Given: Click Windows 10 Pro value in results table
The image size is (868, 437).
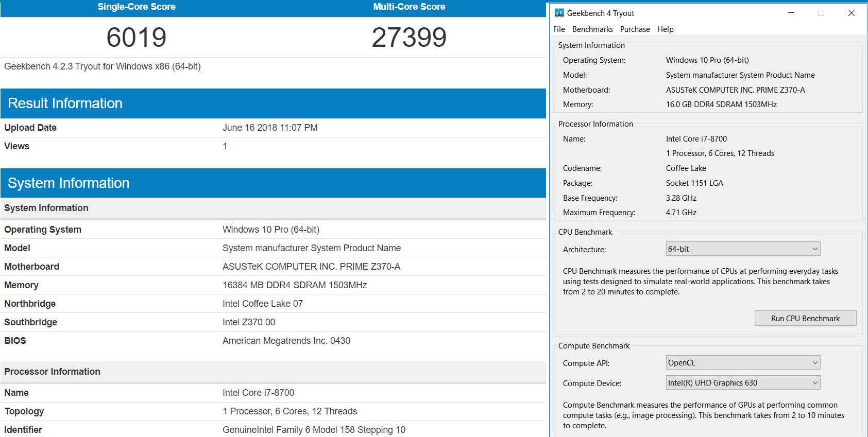Looking at the screenshot, I should [x=271, y=230].
